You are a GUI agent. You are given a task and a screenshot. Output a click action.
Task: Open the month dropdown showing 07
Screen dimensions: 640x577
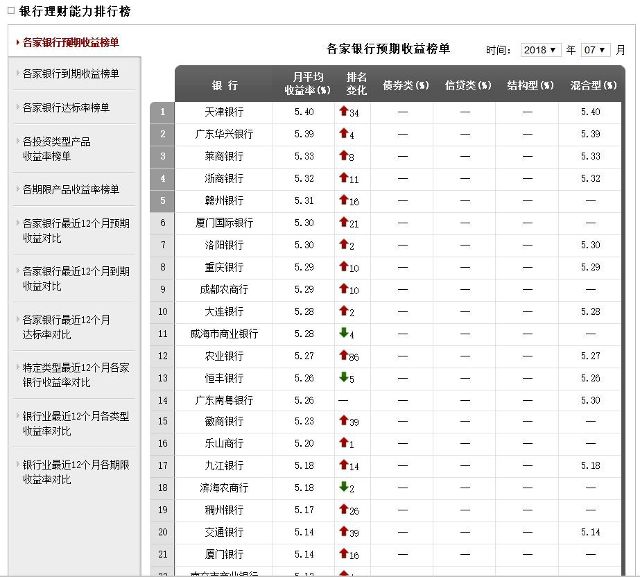point(595,50)
